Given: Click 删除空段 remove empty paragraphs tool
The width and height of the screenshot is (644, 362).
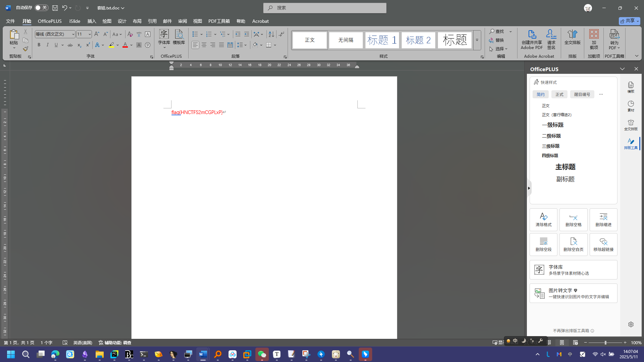Looking at the screenshot, I should point(543,245).
